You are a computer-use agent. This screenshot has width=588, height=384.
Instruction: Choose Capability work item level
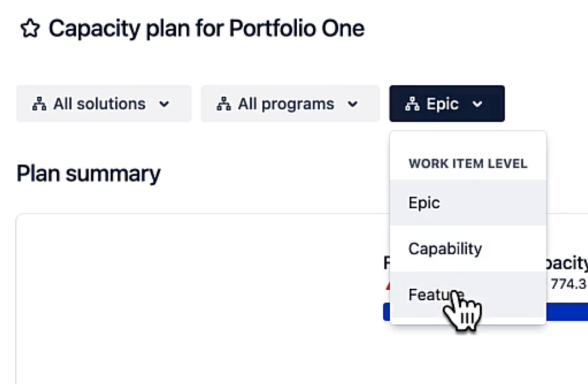(x=468, y=249)
